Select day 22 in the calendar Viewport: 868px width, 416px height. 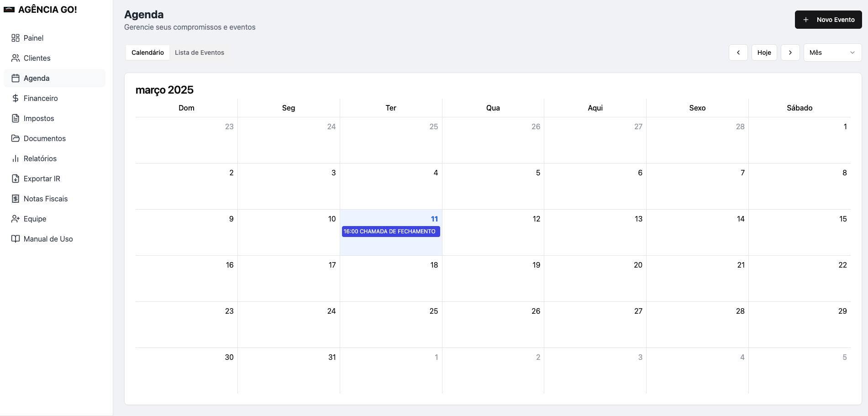pyautogui.click(x=842, y=265)
